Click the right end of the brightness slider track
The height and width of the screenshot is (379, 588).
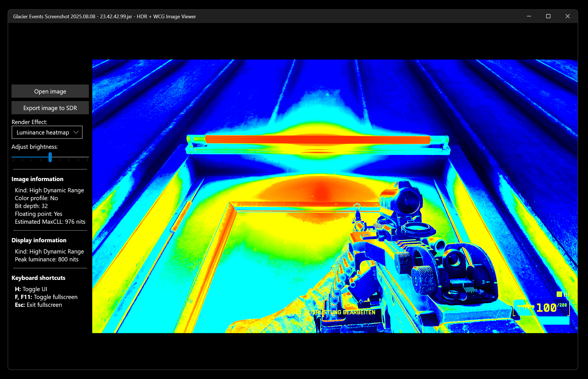pyautogui.click(x=87, y=157)
